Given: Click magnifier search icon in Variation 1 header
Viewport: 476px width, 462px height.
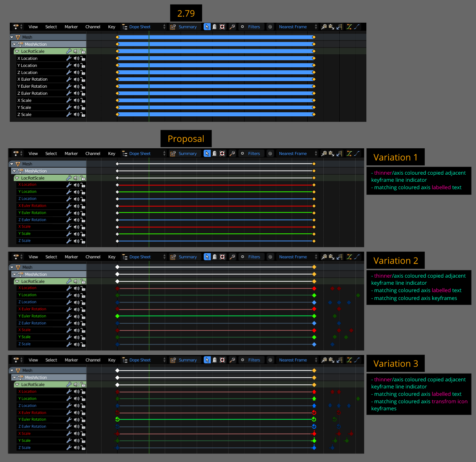Looking at the screenshot, I should (x=232, y=154).
